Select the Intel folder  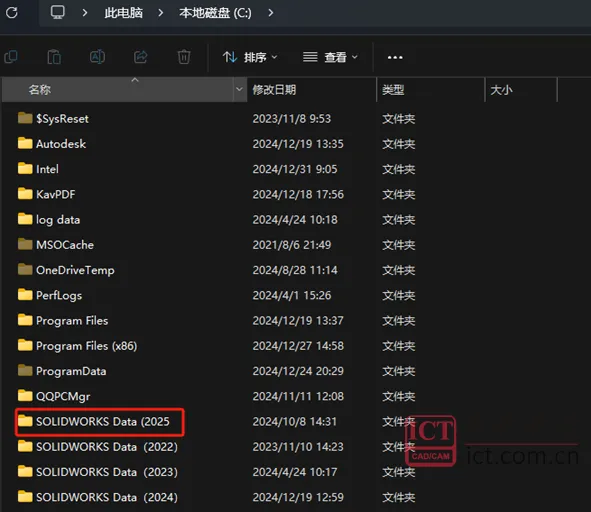(38, 169)
